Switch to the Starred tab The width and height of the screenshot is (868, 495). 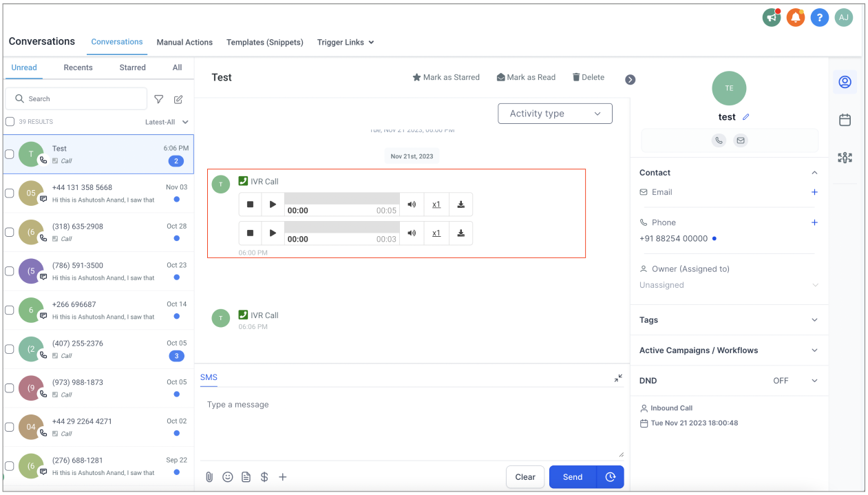(x=132, y=67)
